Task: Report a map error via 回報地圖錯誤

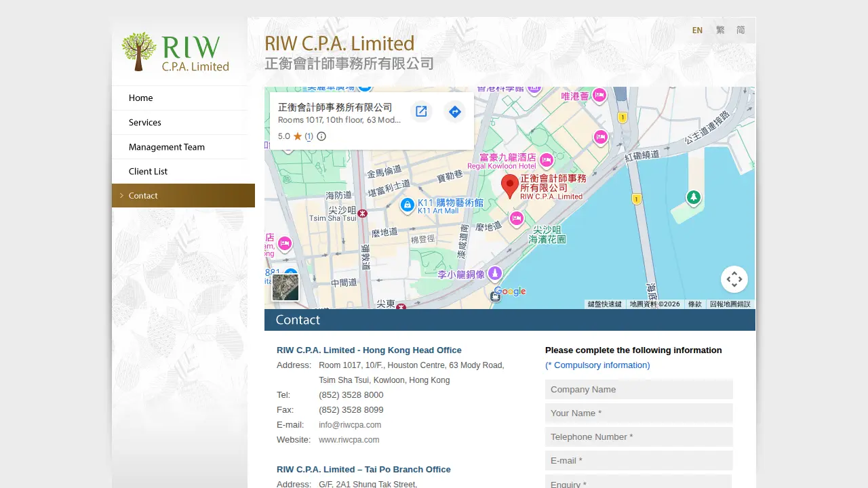Action: (x=730, y=304)
